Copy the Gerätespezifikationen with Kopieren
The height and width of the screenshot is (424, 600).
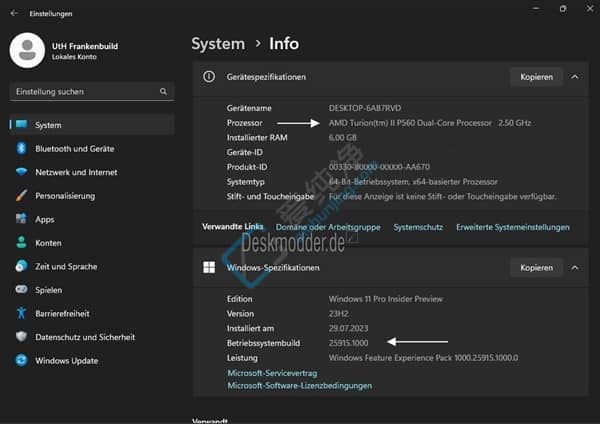[x=536, y=76]
